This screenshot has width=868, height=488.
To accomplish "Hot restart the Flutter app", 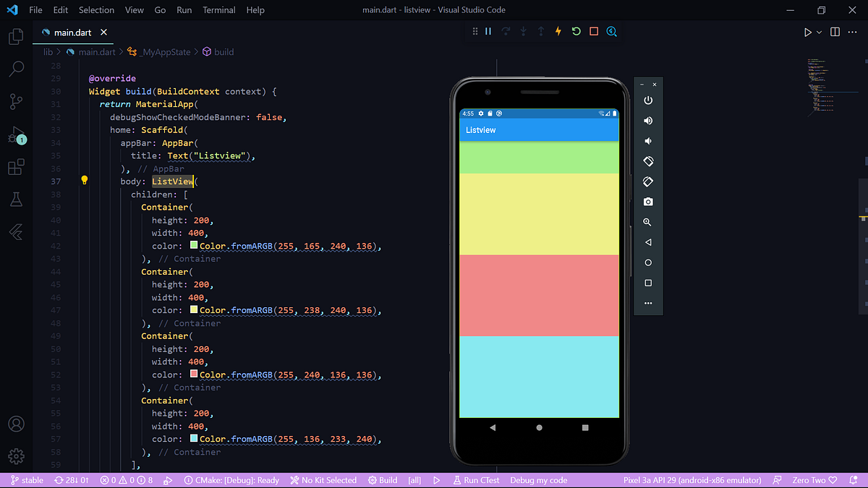I will pos(575,31).
